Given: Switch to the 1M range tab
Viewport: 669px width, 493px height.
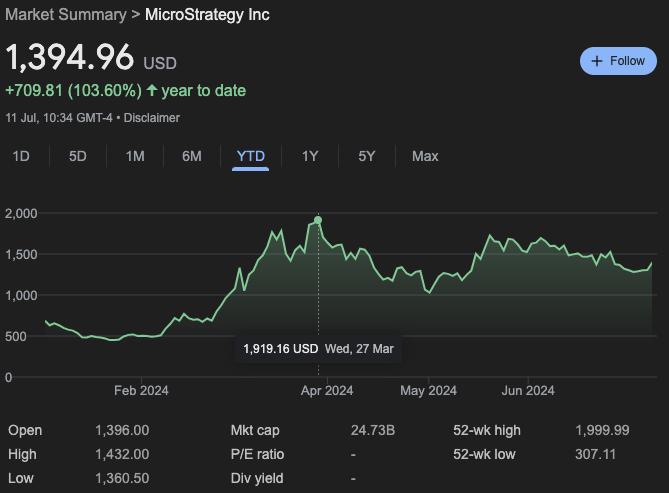Looking at the screenshot, I should [x=135, y=156].
